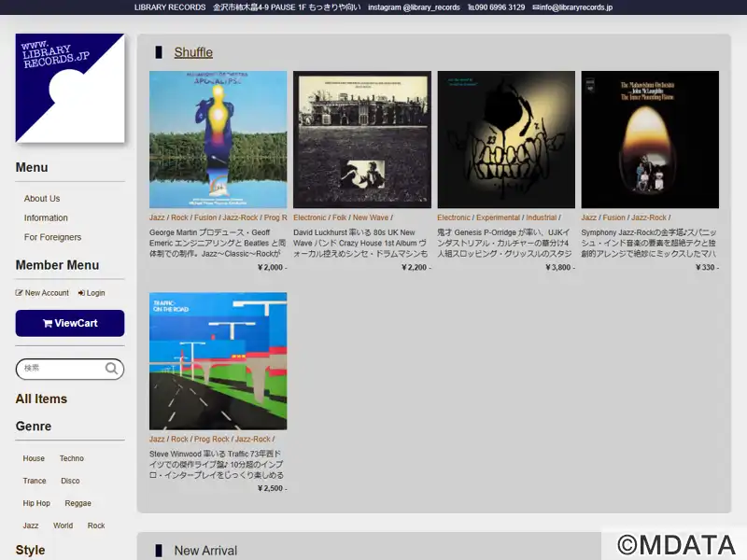Click Prog Rock tag under Traffic album
Viewport: 747px width, 560px height.
point(212,439)
